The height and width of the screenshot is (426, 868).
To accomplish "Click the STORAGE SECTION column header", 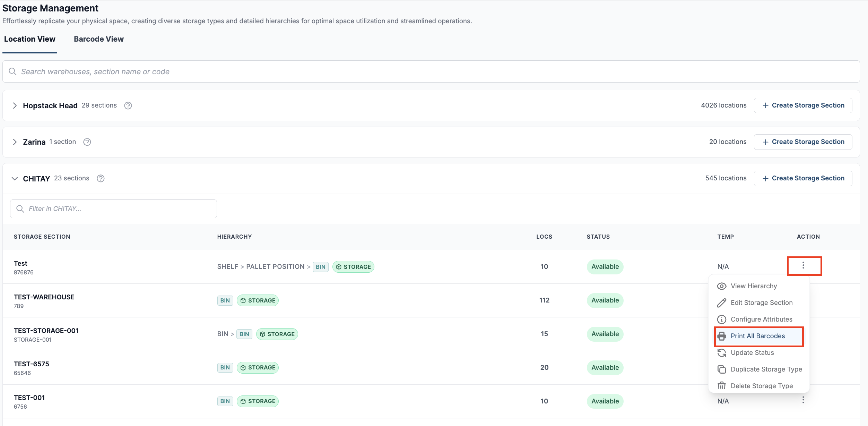I will tap(42, 237).
